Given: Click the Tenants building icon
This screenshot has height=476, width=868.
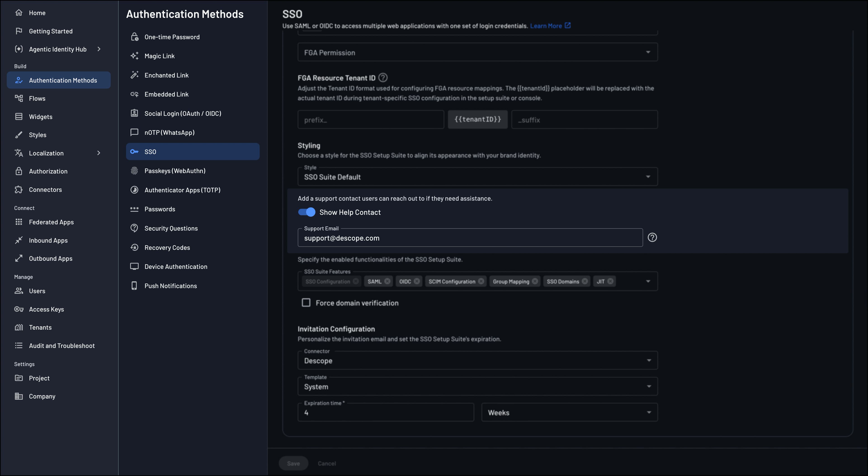Looking at the screenshot, I should tap(19, 327).
